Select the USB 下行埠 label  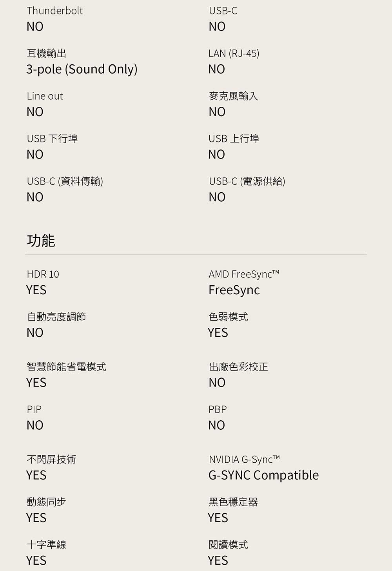[52, 139]
